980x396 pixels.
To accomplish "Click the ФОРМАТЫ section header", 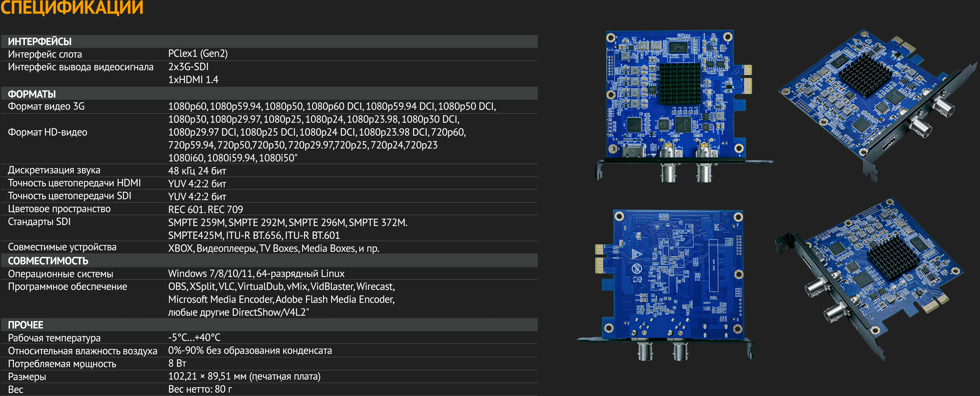I will [32, 94].
